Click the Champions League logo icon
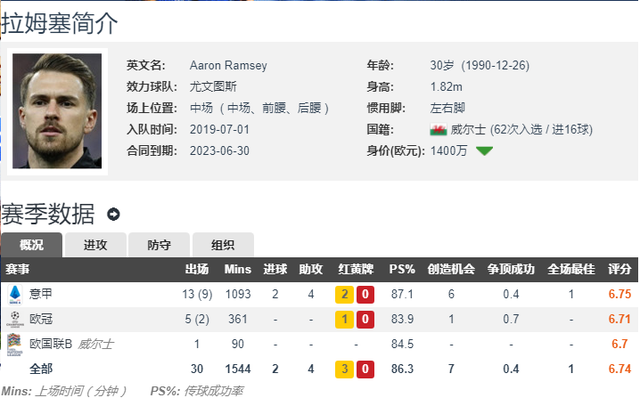The width and height of the screenshot is (640, 398). [x=15, y=319]
